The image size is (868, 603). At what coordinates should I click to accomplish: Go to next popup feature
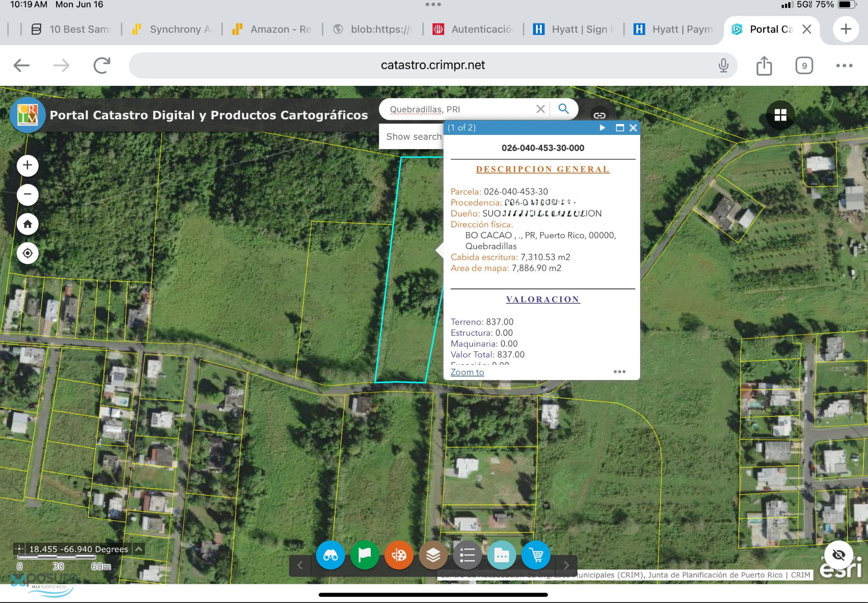pos(602,128)
